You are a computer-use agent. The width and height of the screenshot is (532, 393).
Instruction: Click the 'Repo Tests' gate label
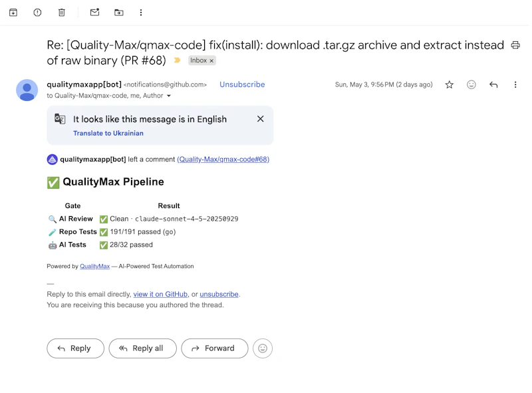point(78,232)
